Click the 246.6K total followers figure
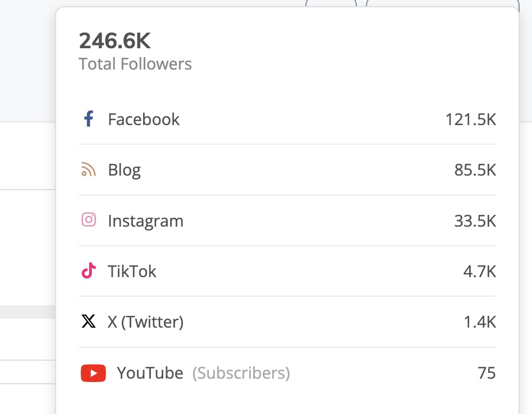Viewport: 532px width, 414px height. [x=114, y=41]
